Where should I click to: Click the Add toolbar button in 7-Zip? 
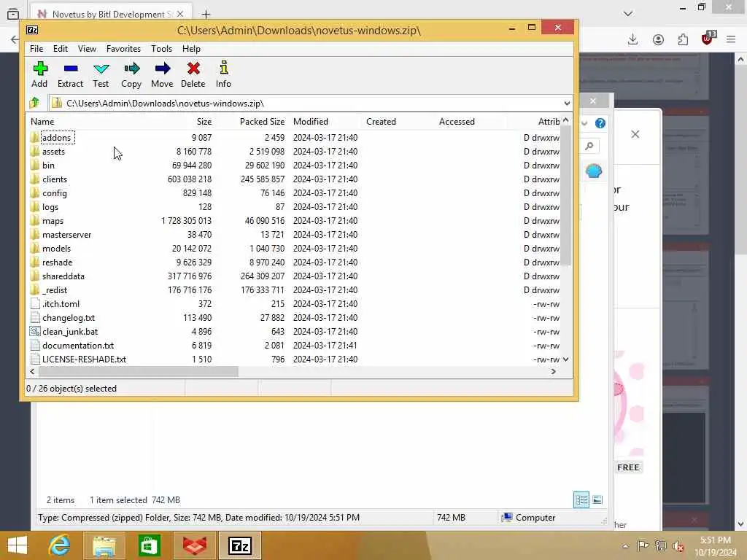click(39, 74)
